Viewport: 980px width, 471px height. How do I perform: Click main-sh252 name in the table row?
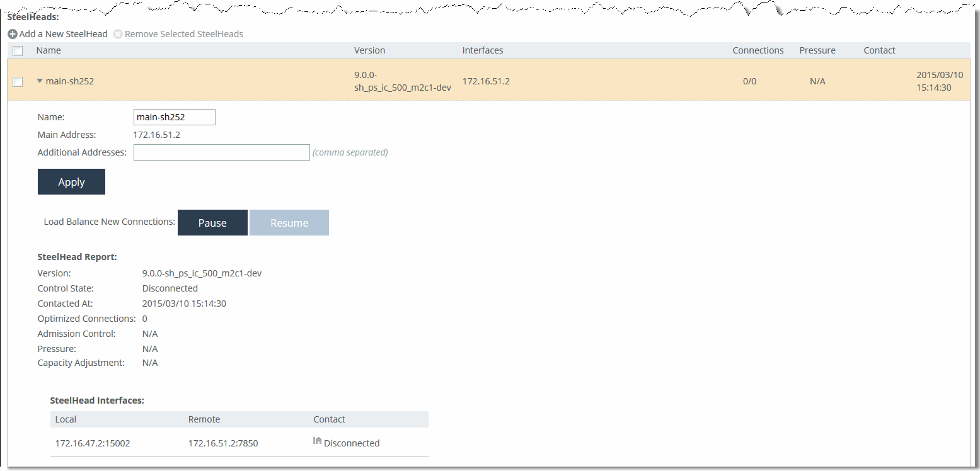point(70,81)
